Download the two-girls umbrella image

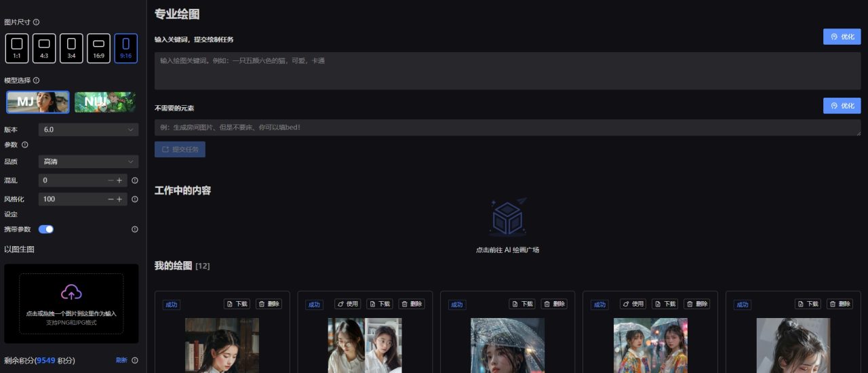point(665,304)
